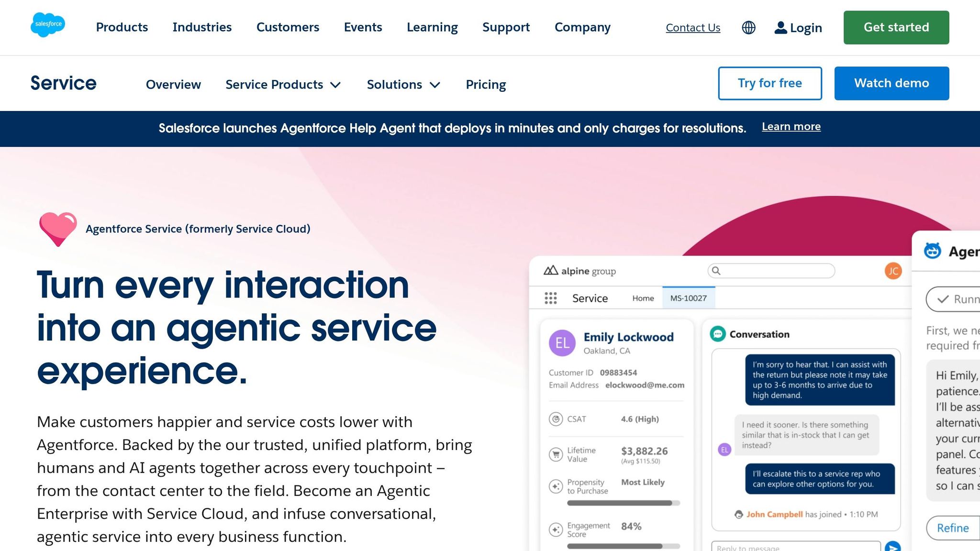Click the Engagement Score progress bar
Image resolution: width=980 pixels, height=551 pixels.
(624, 546)
